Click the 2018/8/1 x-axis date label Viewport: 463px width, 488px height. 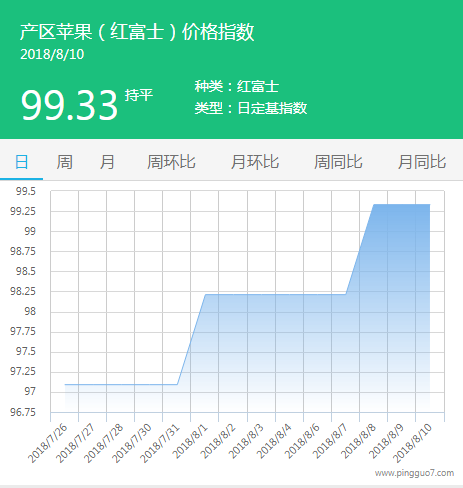(x=190, y=441)
